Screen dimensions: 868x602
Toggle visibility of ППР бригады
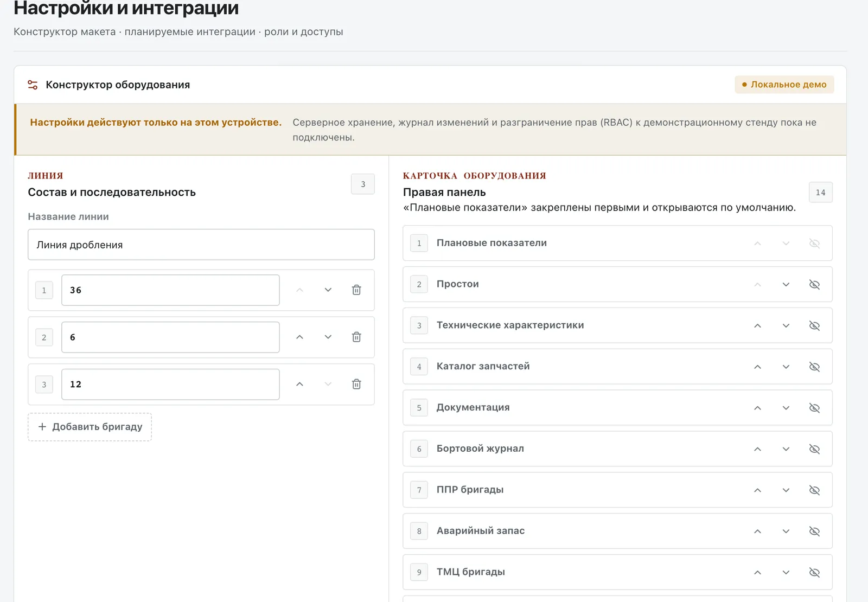pyautogui.click(x=814, y=491)
